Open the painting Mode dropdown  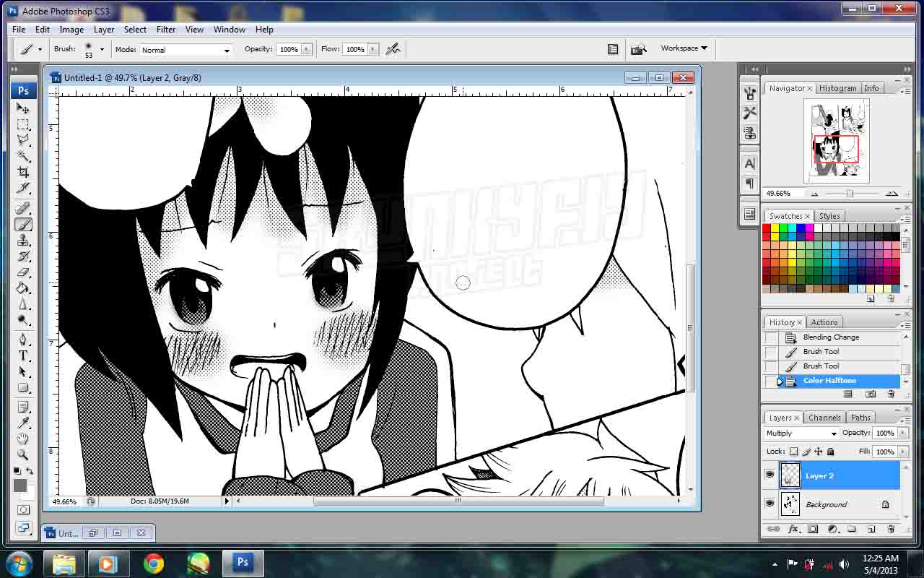pos(186,50)
